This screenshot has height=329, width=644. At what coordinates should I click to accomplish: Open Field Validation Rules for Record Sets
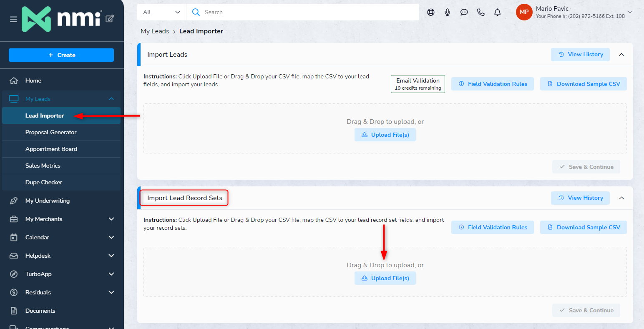click(493, 227)
